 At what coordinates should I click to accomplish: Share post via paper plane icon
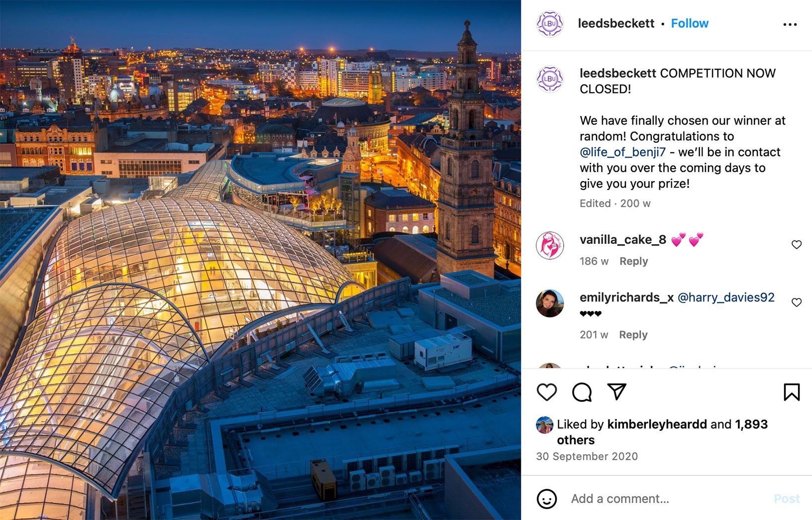coord(616,392)
